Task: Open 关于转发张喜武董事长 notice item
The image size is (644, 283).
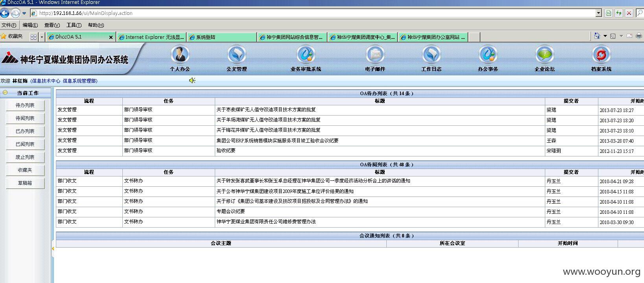Action: click(313, 181)
